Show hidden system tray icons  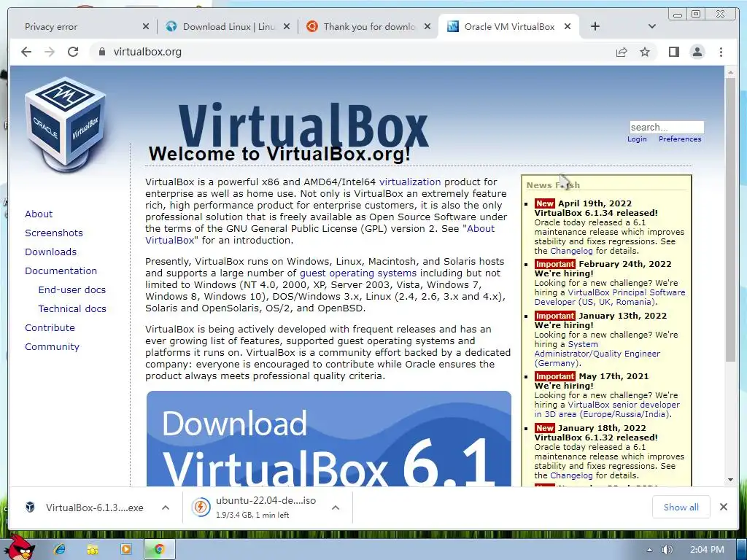tap(649, 551)
